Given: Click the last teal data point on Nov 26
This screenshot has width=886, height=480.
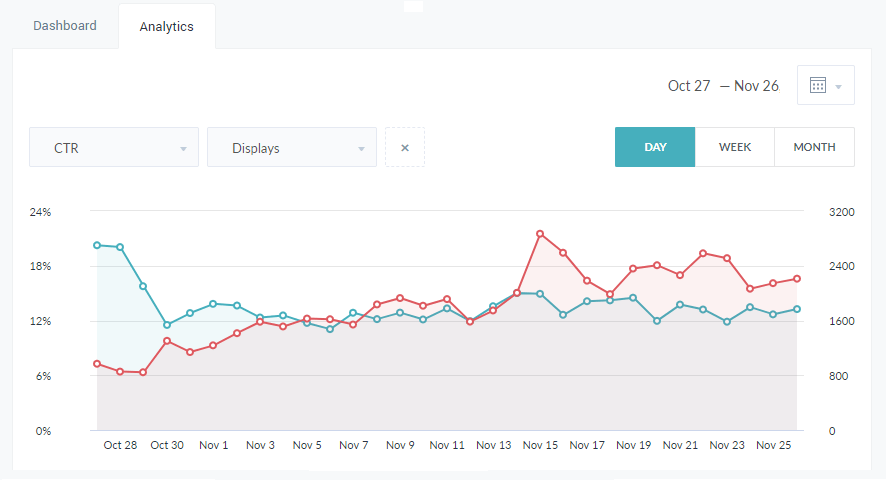Looking at the screenshot, I should point(797,309).
